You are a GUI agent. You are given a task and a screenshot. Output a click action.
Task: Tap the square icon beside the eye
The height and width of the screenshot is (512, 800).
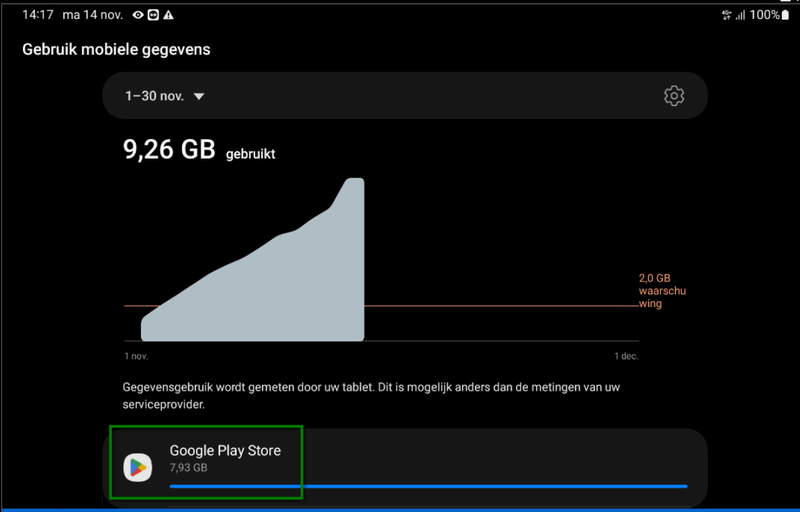pyautogui.click(x=153, y=15)
